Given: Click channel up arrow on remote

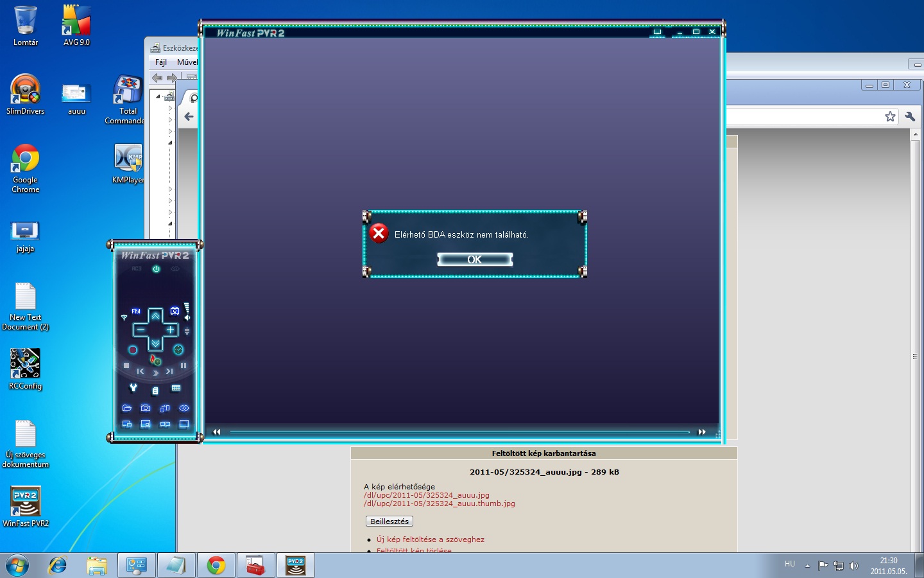Looking at the screenshot, I should click(x=155, y=316).
